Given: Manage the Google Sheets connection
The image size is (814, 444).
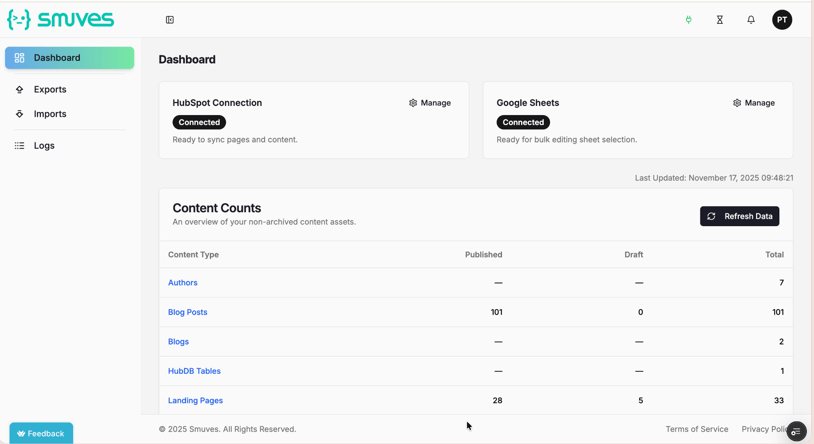Looking at the screenshot, I should 754,103.
